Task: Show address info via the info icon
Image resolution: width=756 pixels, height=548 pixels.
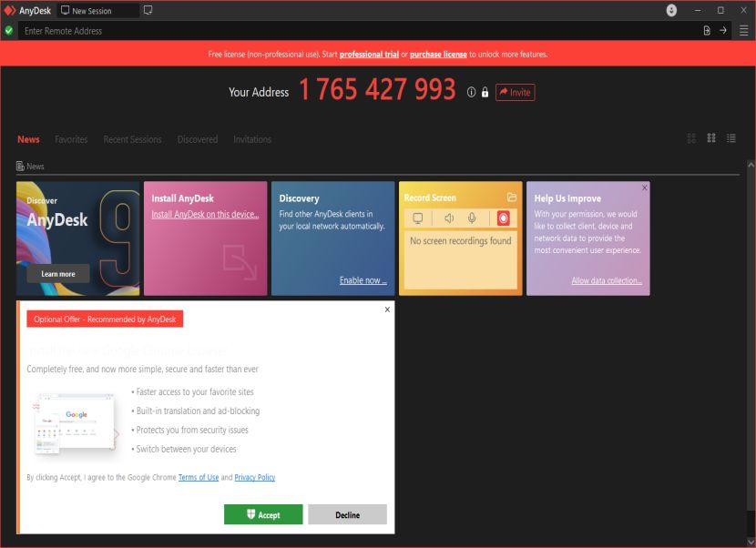Action: tap(471, 92)
